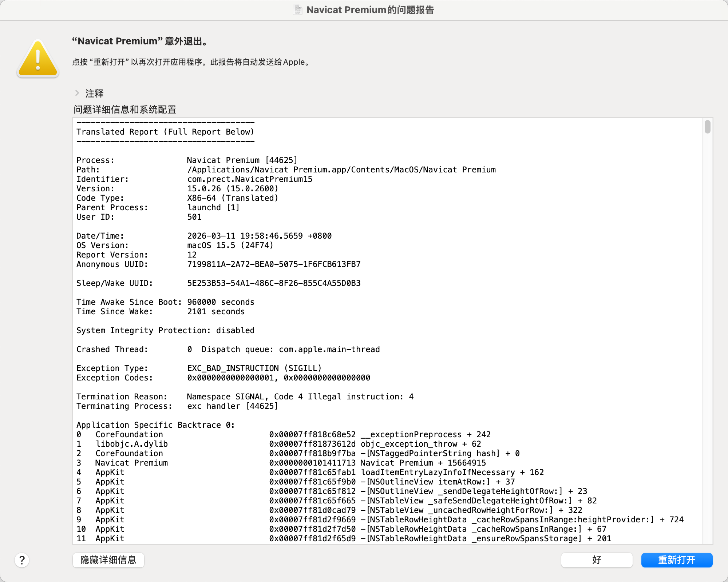Open help with the question mark button

tap(22, 560)
